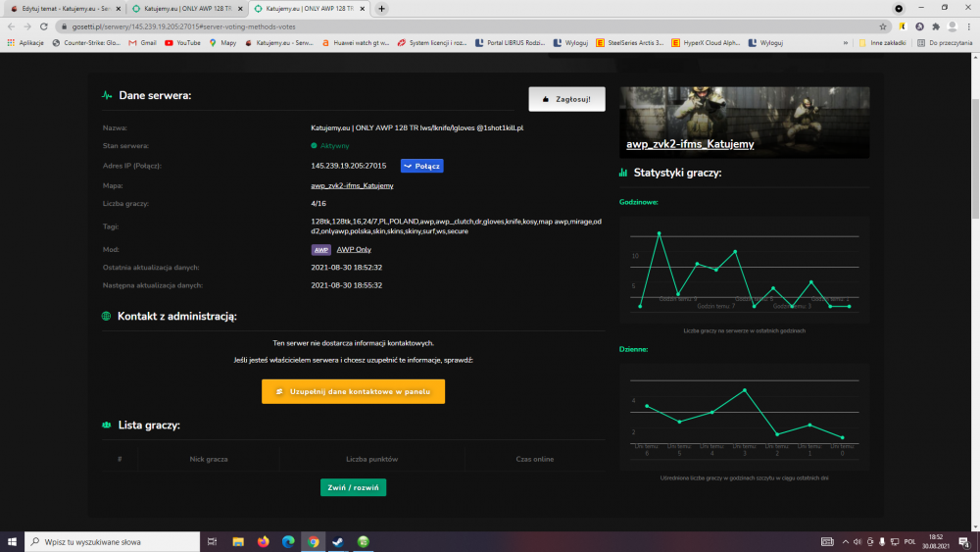Screen dimensions: 980x552
Task: Click the Nick gracza column header
Action: click(x=209, y=459)
